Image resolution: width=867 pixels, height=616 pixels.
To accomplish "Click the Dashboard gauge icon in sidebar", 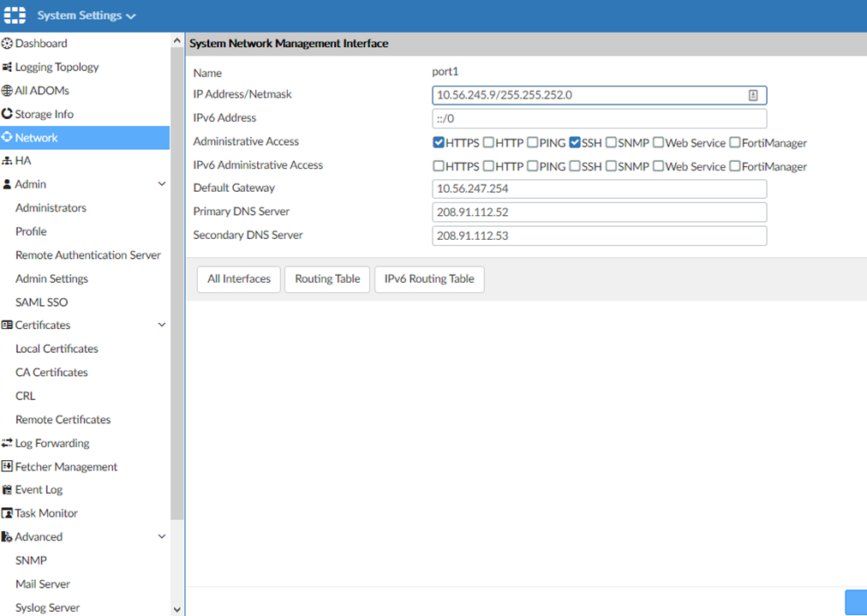I will tap(8, 44).
